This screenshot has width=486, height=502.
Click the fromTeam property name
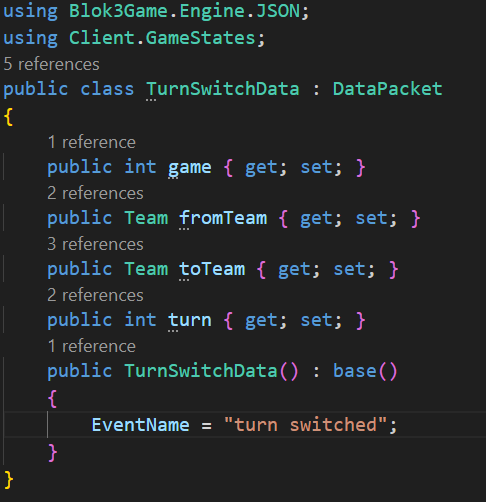tap(223, 218)
